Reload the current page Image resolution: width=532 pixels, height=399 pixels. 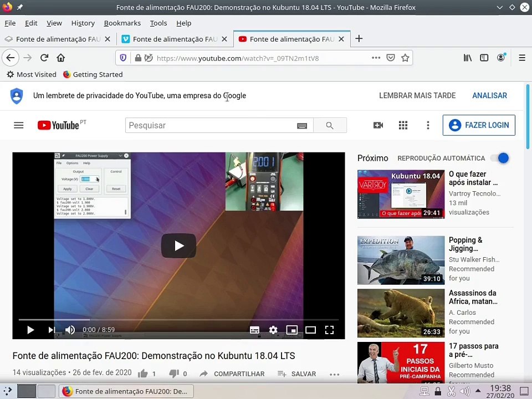[44, 58]
